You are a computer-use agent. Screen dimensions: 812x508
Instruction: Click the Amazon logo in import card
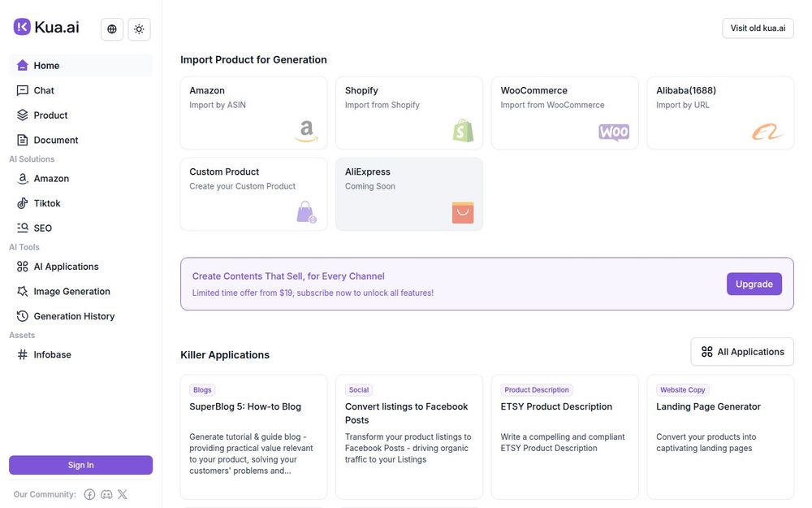(x=306, y=131)
